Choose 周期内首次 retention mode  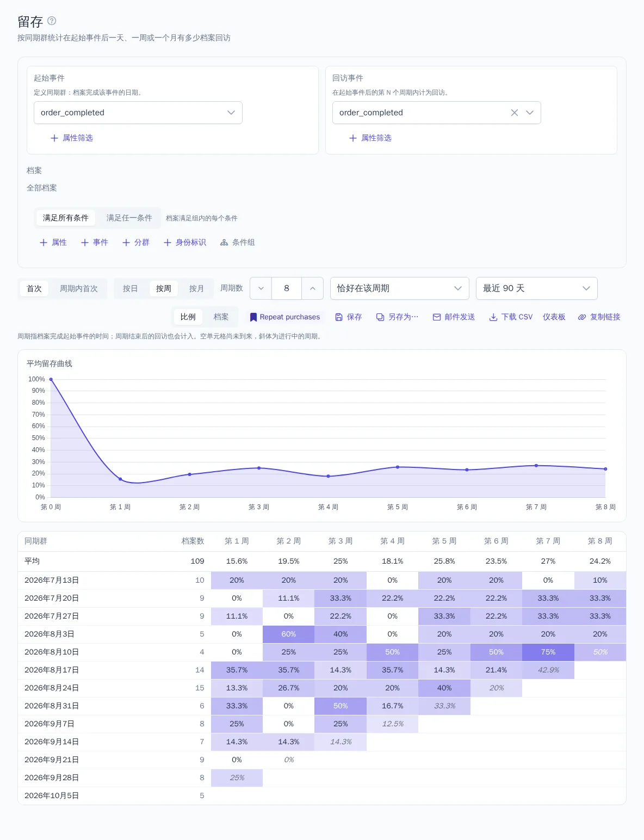click(79, 288)
